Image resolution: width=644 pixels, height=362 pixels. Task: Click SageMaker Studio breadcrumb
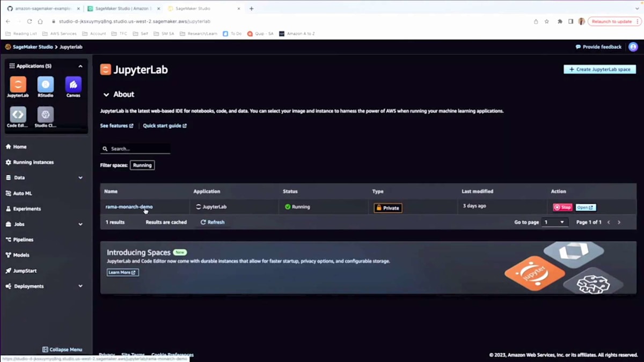click(x=33, y=47)
